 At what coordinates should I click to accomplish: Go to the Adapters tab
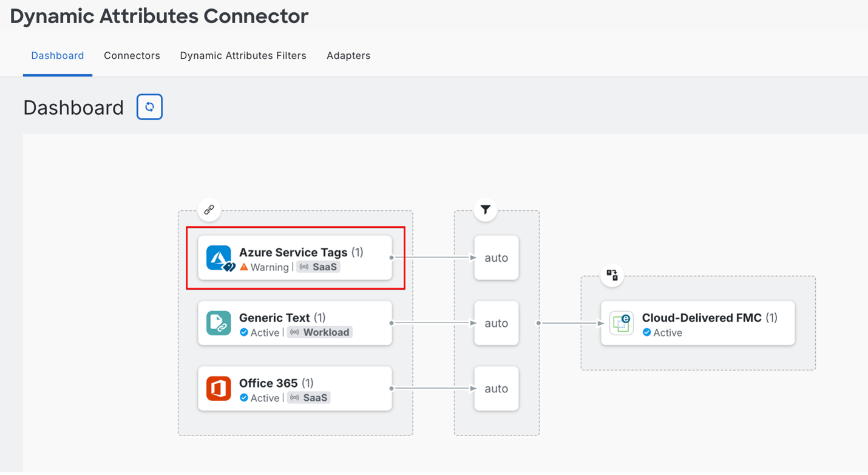click(348, 55)
